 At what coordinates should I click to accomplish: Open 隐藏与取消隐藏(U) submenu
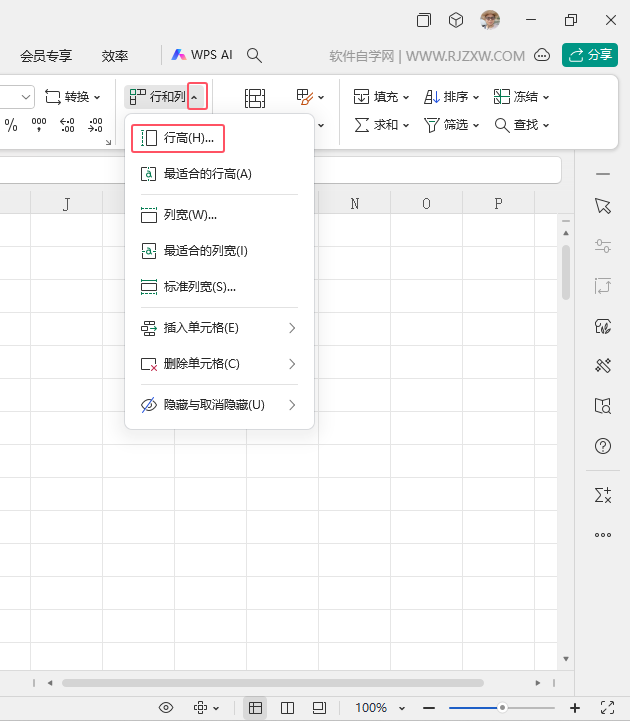[219, 405]
